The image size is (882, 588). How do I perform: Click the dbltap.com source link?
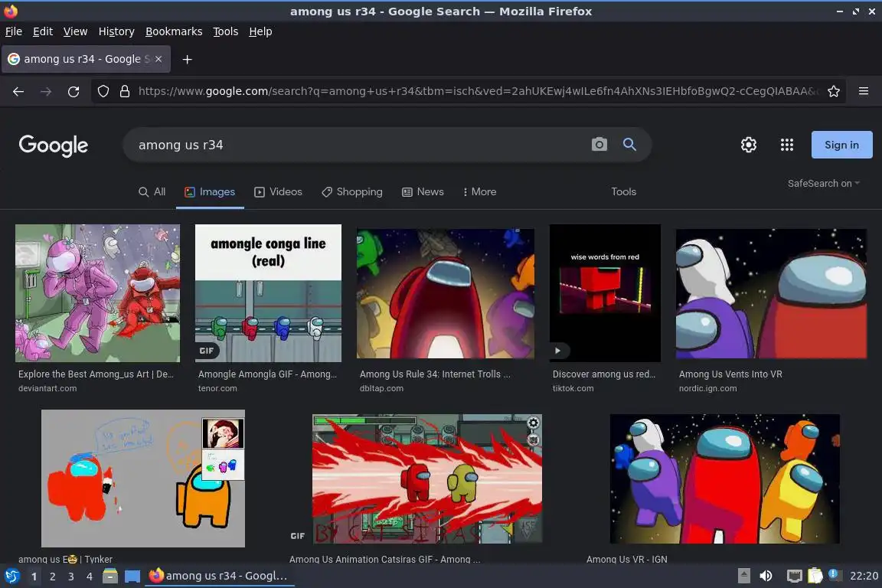(x=381, y=388)
